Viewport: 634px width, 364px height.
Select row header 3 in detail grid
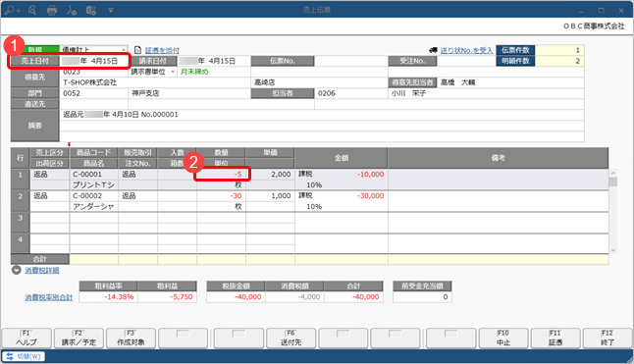[x=21, y=223]
